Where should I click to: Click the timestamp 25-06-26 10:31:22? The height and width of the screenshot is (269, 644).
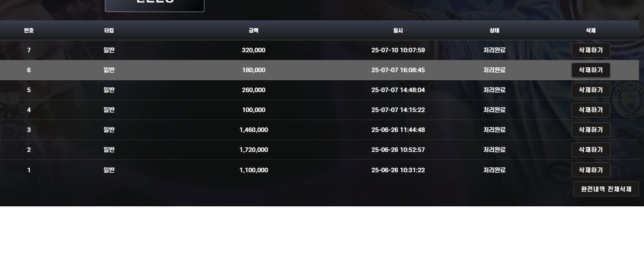(398, 170)
